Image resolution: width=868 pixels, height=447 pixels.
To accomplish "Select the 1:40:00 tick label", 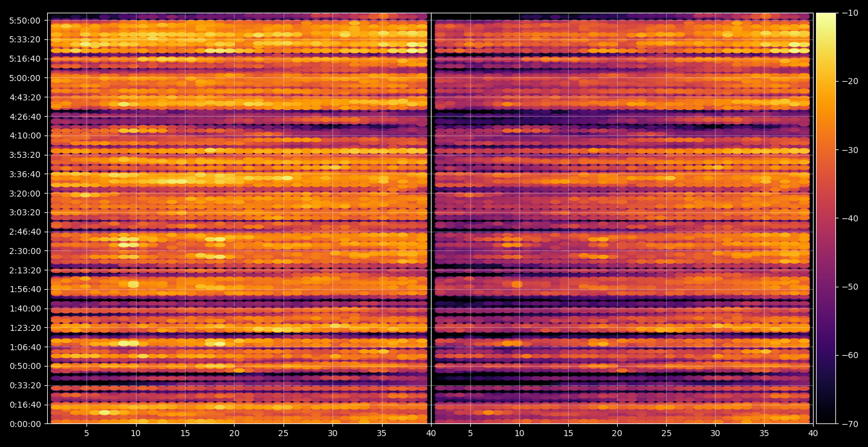I will click(25, 308).
